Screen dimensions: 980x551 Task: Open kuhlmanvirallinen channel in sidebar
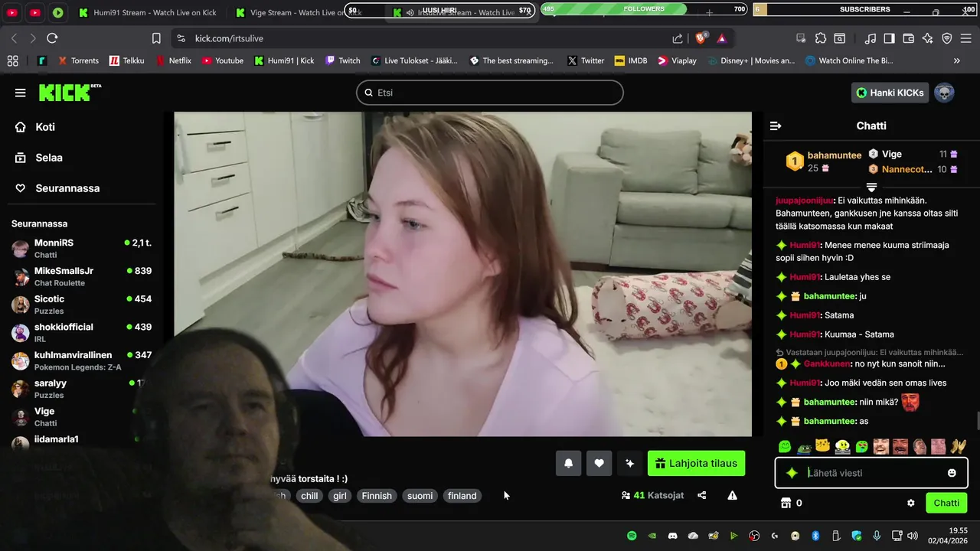(81, 360)
